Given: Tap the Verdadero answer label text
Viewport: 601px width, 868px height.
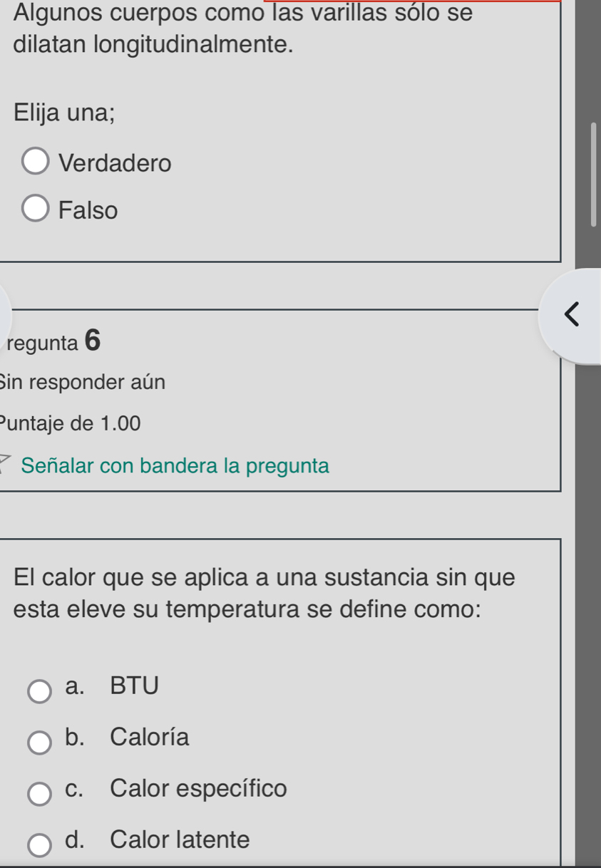Looking at the screenshot, I should click(x=115, y=163).
